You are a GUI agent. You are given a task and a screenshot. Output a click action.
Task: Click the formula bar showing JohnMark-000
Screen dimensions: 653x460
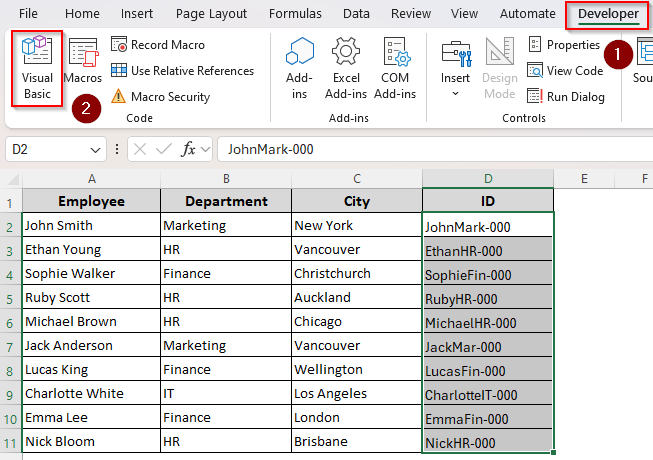click(x=435, y=149)
